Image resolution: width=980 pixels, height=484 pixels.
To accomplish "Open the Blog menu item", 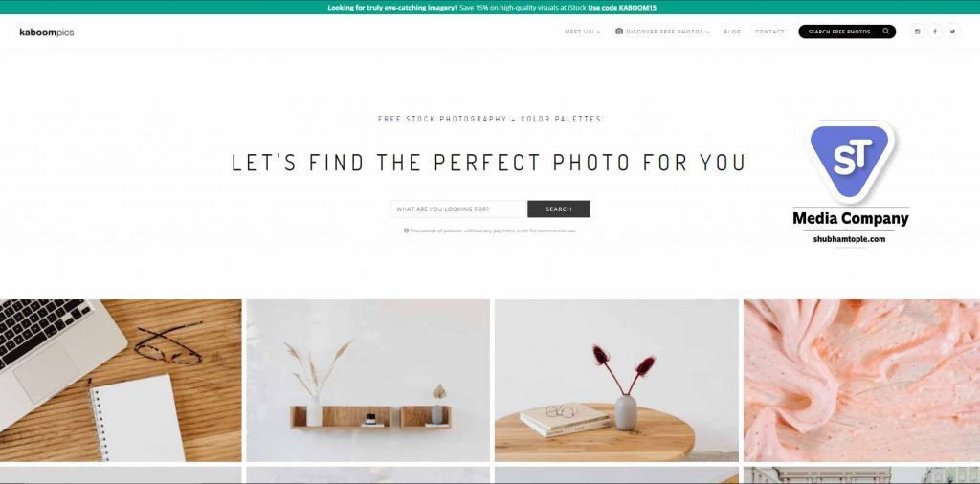I will pos(732,32).
